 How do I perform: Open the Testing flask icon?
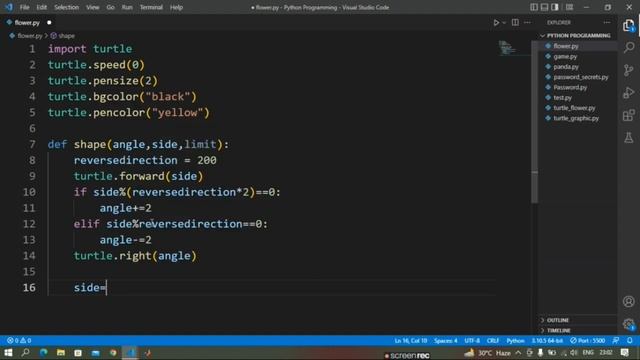click(x=629, y=138)
